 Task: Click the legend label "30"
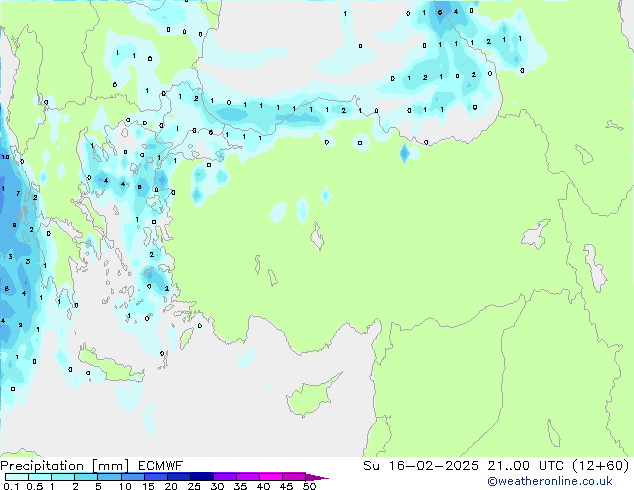[x=217, y=486]
